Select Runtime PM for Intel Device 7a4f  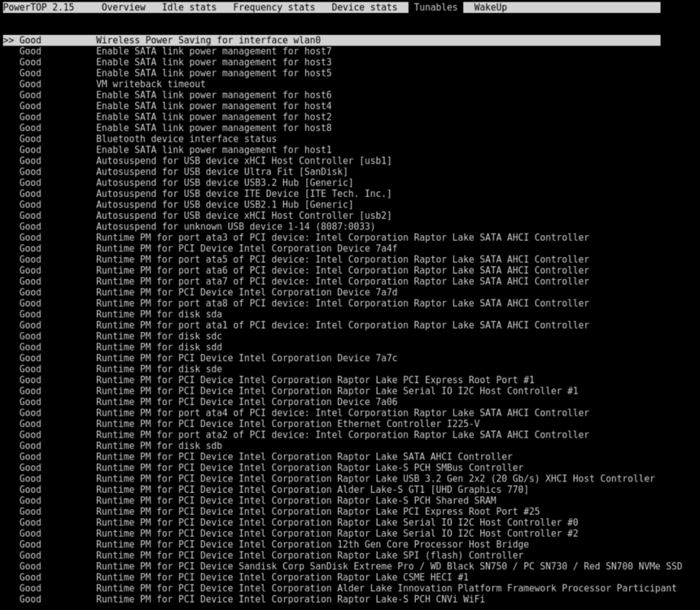click(x=208, y=248)
